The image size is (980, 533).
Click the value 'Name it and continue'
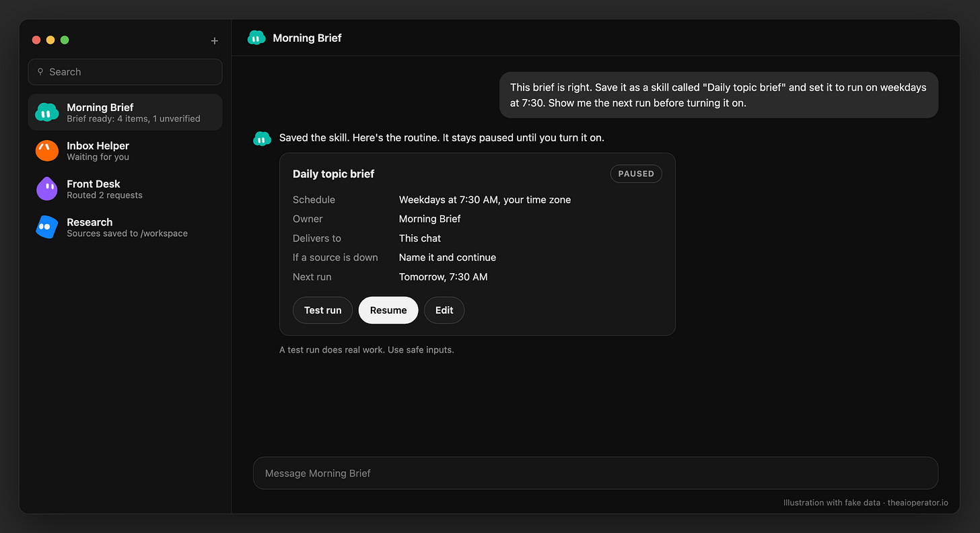(x=448, y=257)
